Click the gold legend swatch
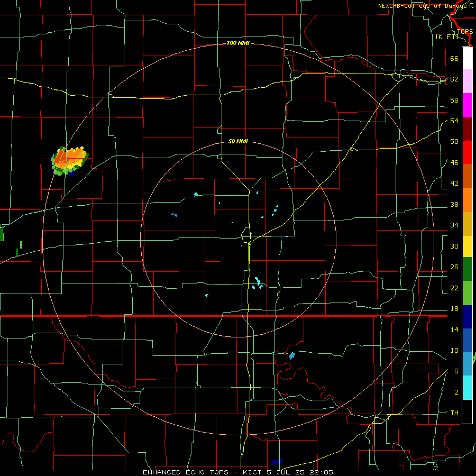Viewport: 476px width, 476px height. 467,223
